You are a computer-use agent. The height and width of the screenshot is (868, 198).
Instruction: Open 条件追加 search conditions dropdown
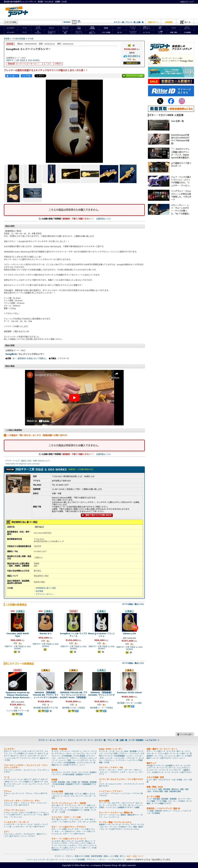(66, 22)
